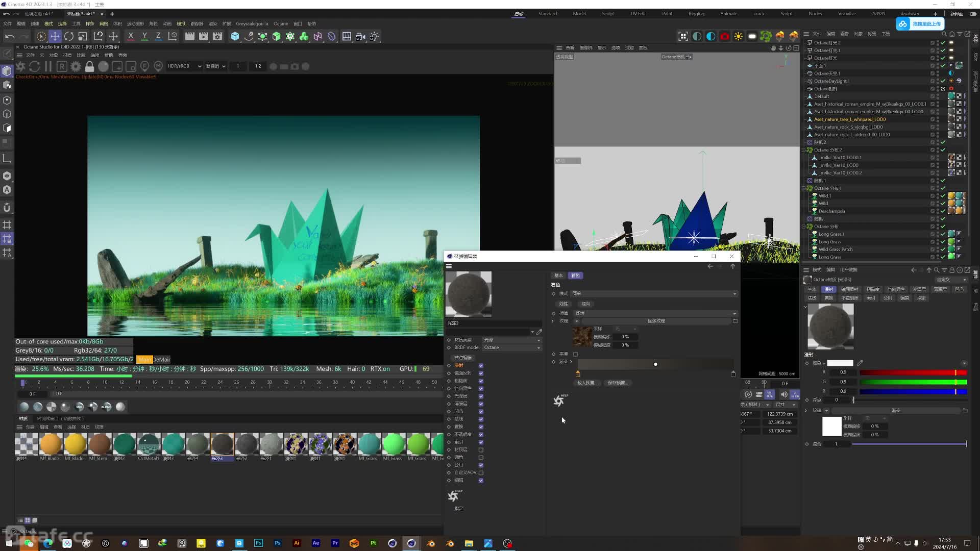Enable the 材质层 channel checkbox
The image size is (980, 551).
click(481, 450)
